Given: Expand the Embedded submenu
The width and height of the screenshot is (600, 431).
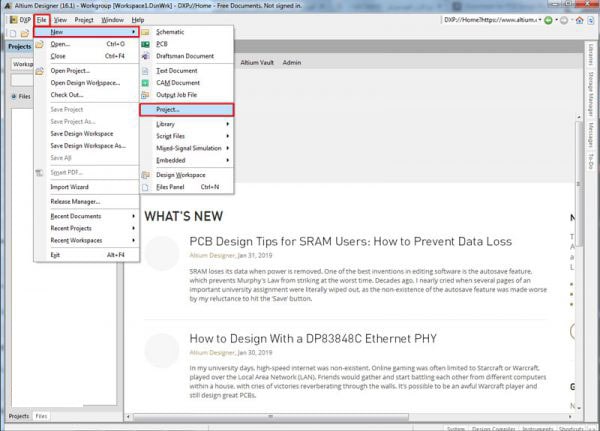Looking at the screenshot, I should (x=187, y=160).
